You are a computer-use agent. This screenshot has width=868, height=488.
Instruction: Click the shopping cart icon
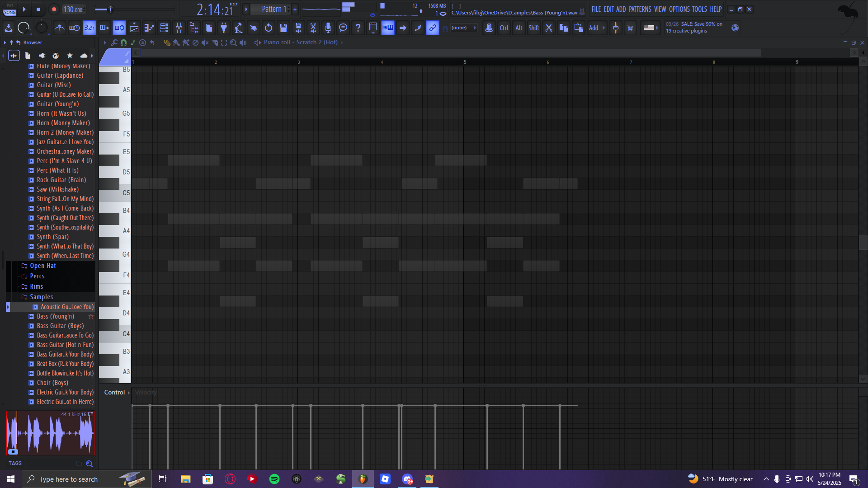pos(630,28)
